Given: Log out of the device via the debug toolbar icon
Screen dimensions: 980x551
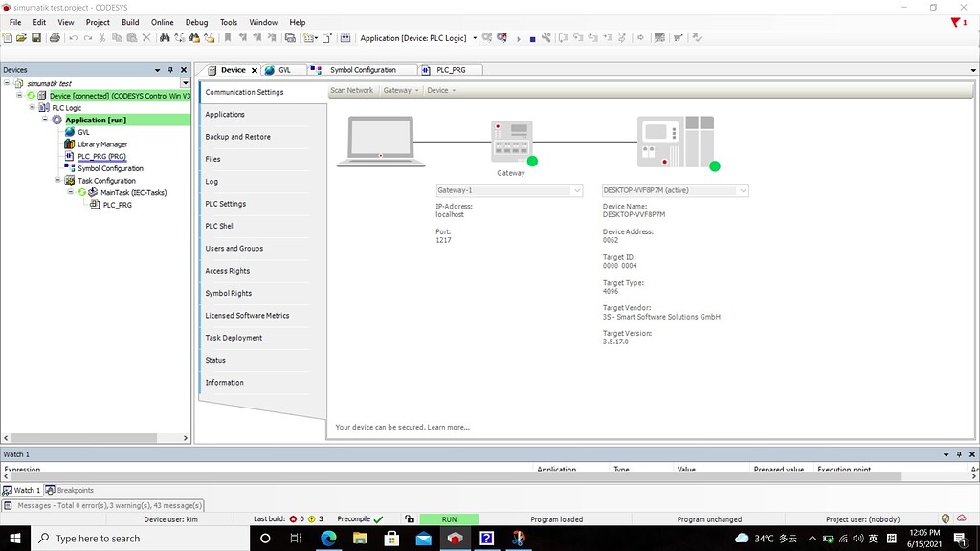Looking at the screenshot, I should 501,37.
